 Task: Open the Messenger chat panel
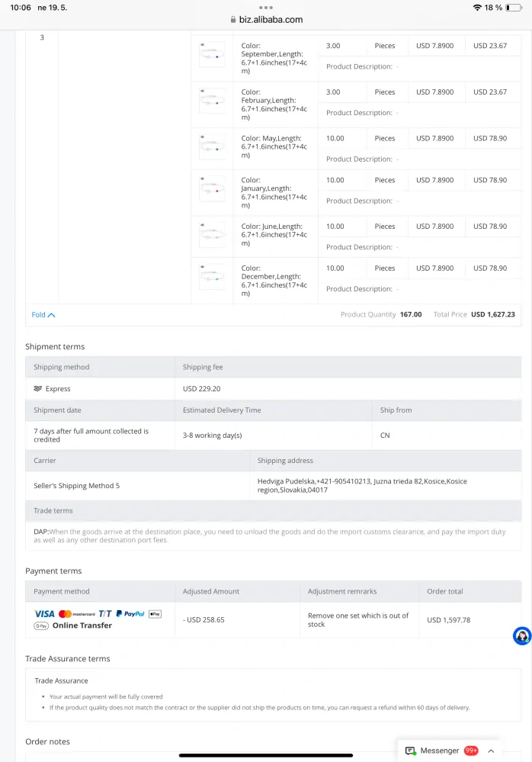point(439,750)
